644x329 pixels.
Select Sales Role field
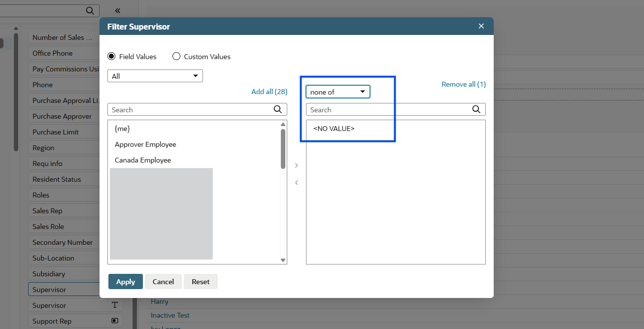64,227
